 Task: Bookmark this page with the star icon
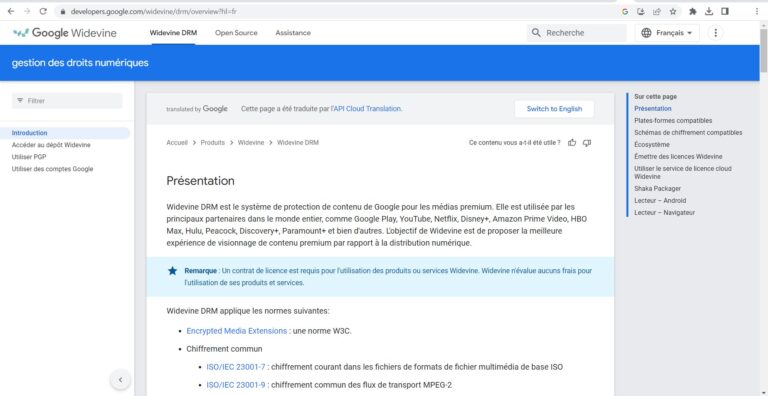(x=673, y=11)
